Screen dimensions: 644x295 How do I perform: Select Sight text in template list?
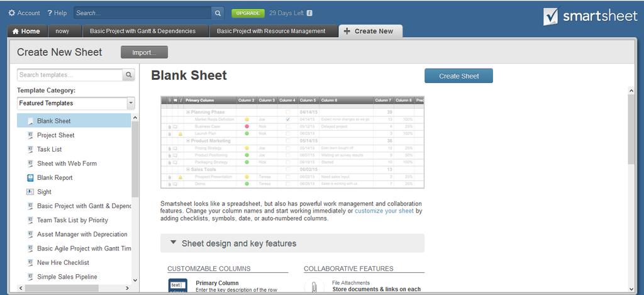(x=45, y=192)
